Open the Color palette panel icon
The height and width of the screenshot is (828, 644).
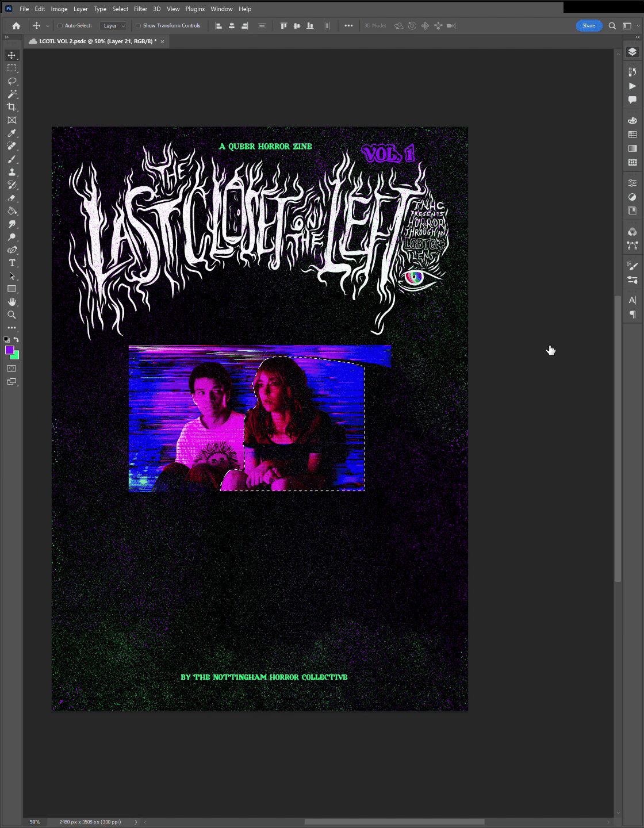click(632, 121)
